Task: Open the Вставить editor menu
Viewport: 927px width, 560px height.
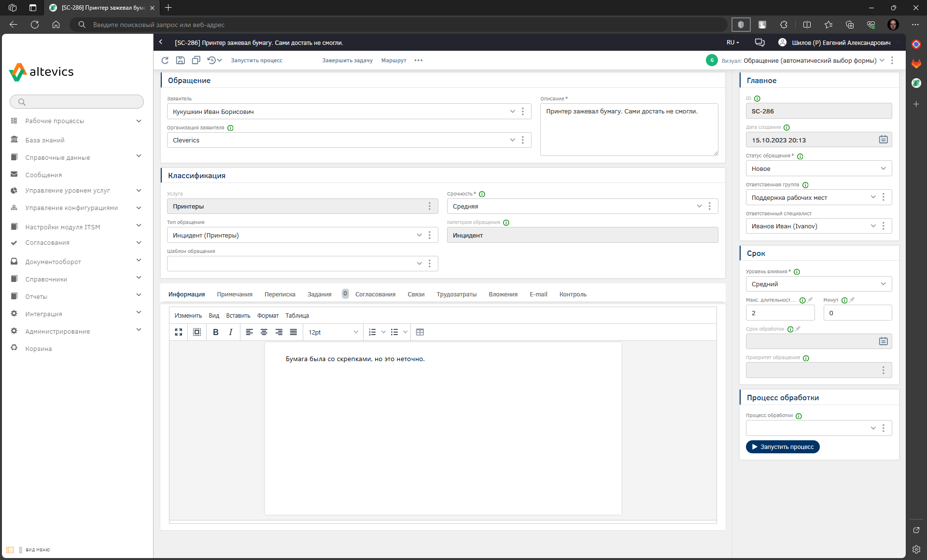Action: click(x=238, y=316)
